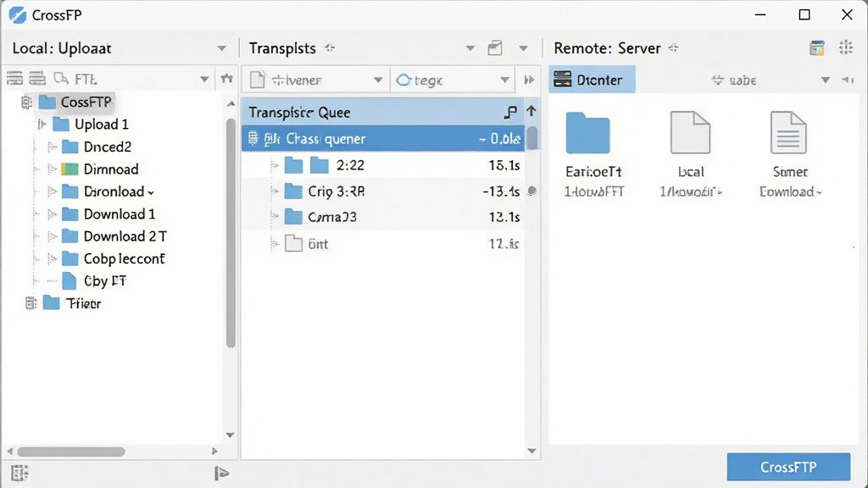Select the Chass quener queue row
The image size is (868, 488).
tap(383, 138)
